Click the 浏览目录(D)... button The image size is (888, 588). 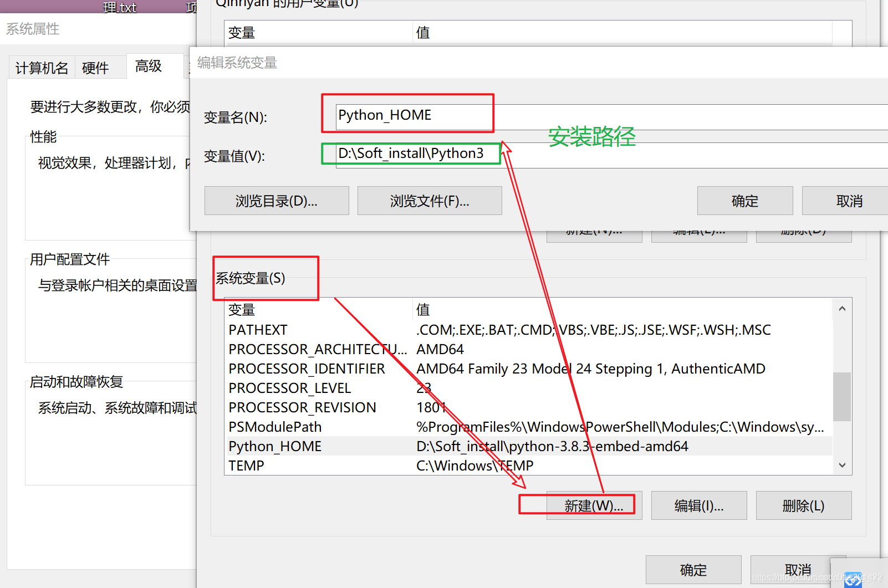[277, 201]
